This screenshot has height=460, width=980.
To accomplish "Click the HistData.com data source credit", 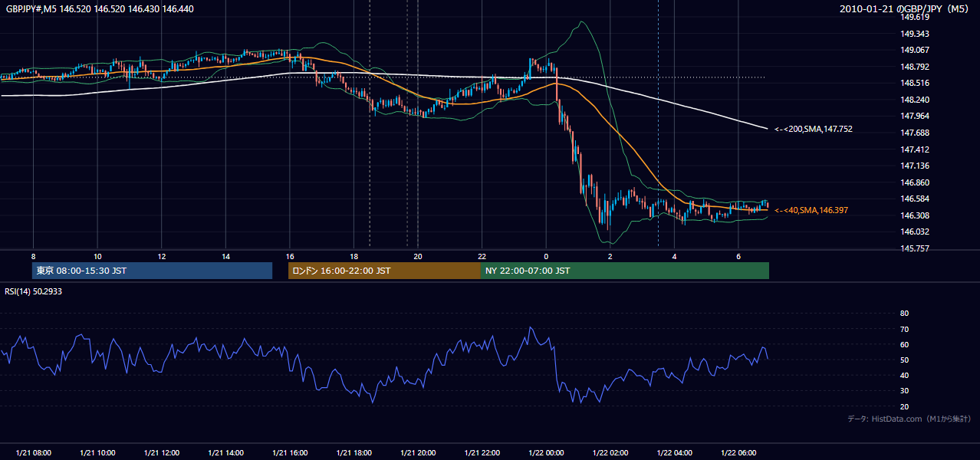I will 909,419.
